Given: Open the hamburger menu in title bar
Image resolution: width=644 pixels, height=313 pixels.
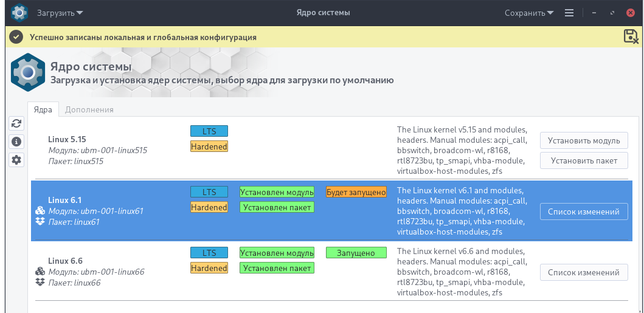Looking at the screenshot, I should point(569,13).
